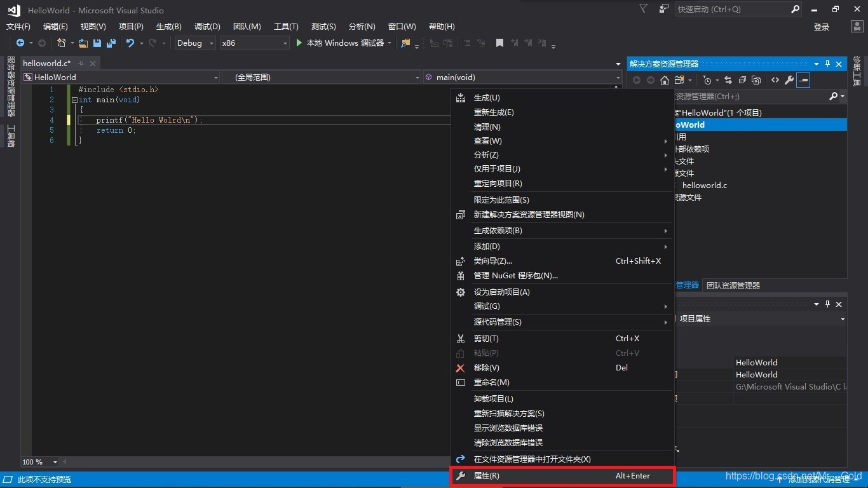
Task: Click the 登录 sign-in link
Action: (x=822, y=27)
